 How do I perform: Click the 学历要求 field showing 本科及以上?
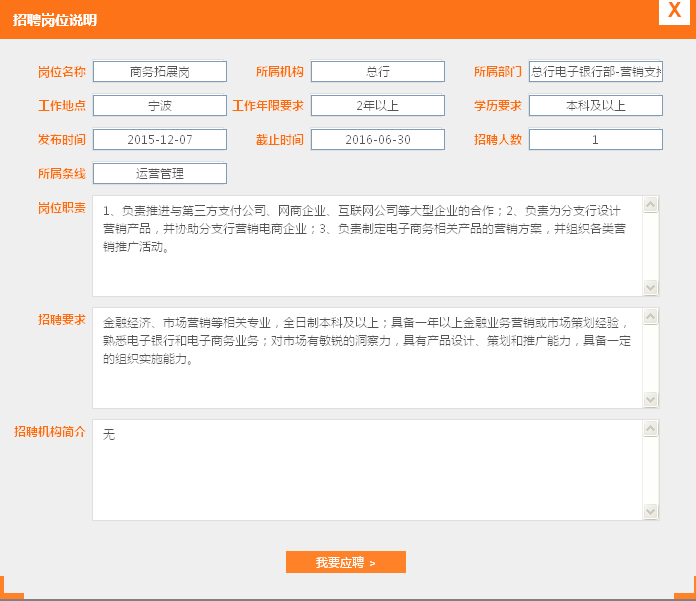pyautogui.click(x=595, y=106)
